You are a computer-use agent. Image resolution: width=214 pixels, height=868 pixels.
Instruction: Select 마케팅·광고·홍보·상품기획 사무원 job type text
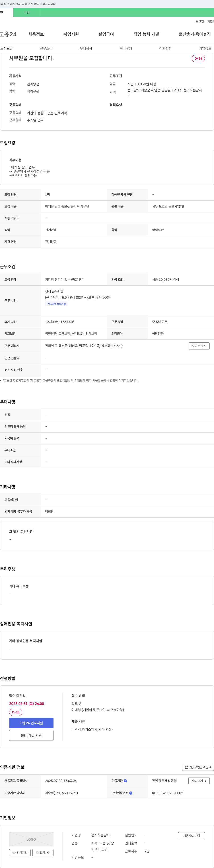tap(67, 206)
